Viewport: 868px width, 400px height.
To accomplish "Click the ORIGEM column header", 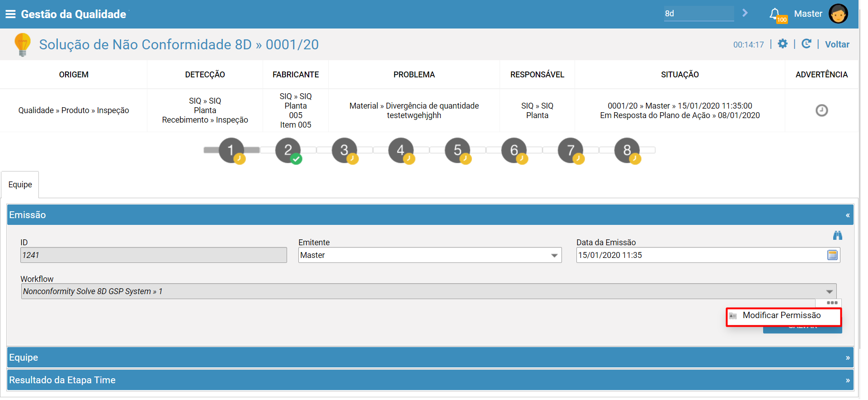I will (x=74, y=75).
